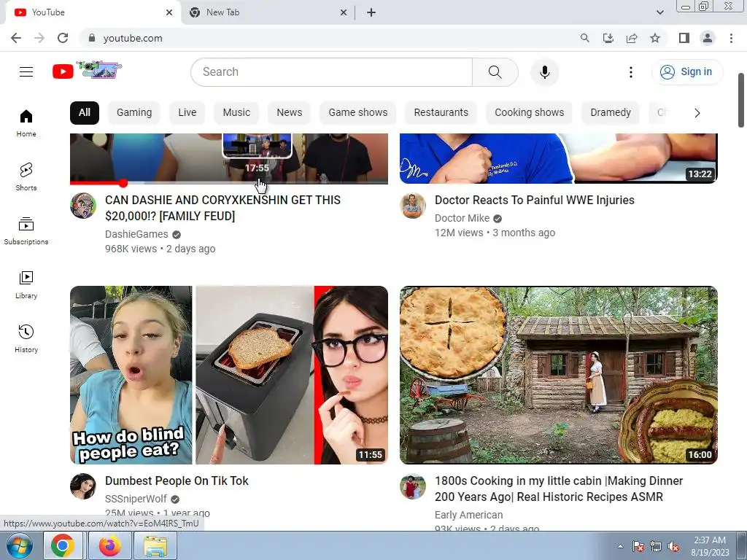This screenshot has height=560, width=747.
Task: Open Doctor Mike video thumbnail
Action: 559,158
